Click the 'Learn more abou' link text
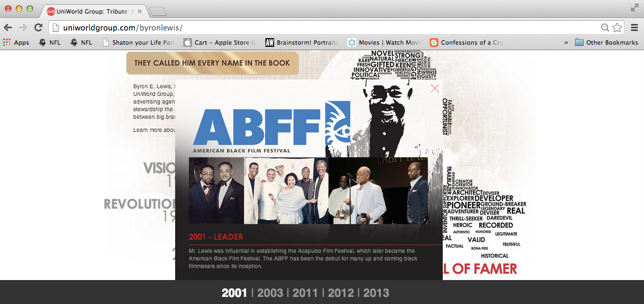 [154, 130]
